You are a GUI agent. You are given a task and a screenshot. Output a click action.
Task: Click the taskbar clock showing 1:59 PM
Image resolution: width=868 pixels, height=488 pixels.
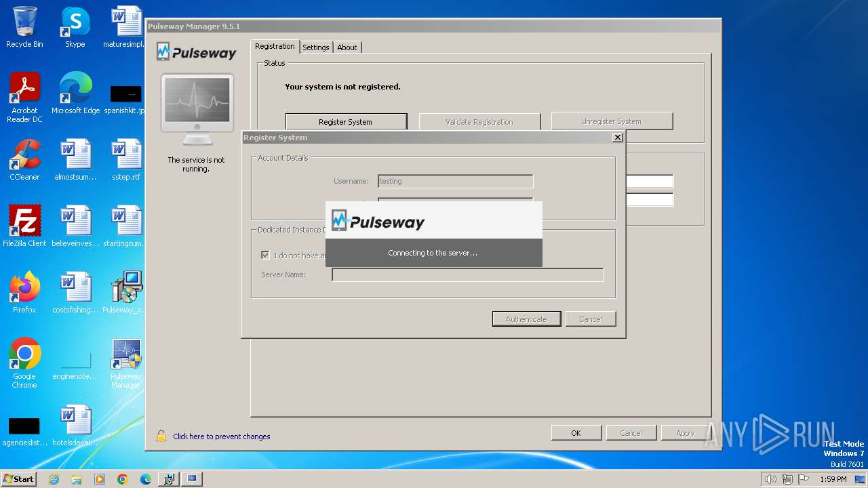click(x=833, y=479)
